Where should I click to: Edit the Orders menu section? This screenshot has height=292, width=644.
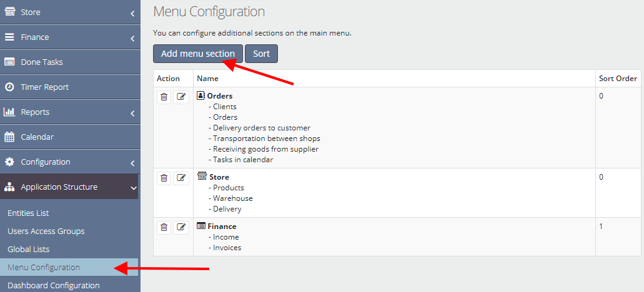(x=181, y=97)
